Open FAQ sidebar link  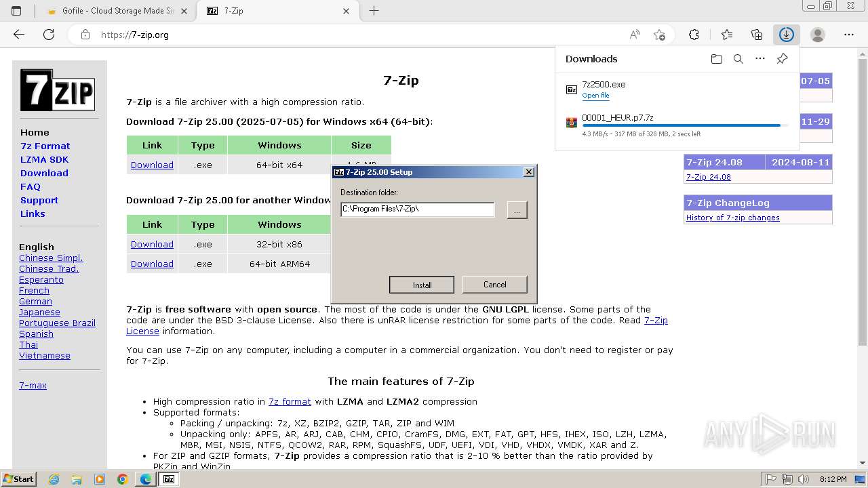tap(31, 186)
